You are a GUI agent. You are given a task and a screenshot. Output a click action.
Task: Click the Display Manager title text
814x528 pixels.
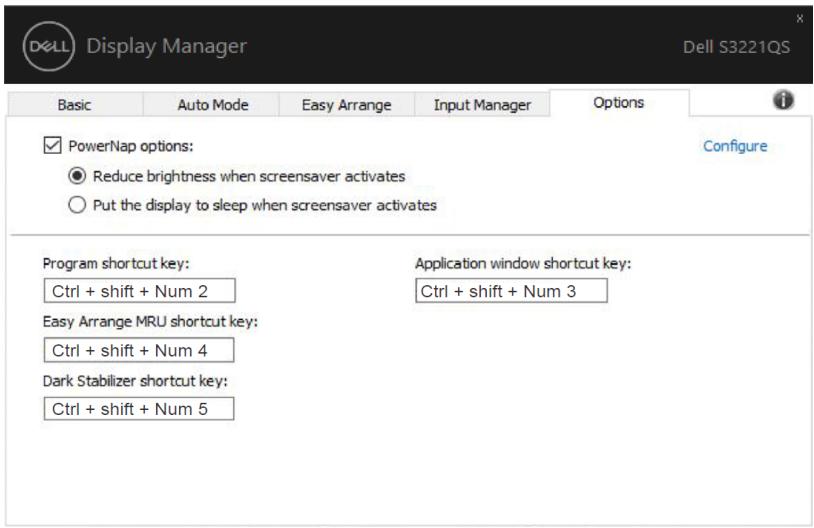click(167, 47)
